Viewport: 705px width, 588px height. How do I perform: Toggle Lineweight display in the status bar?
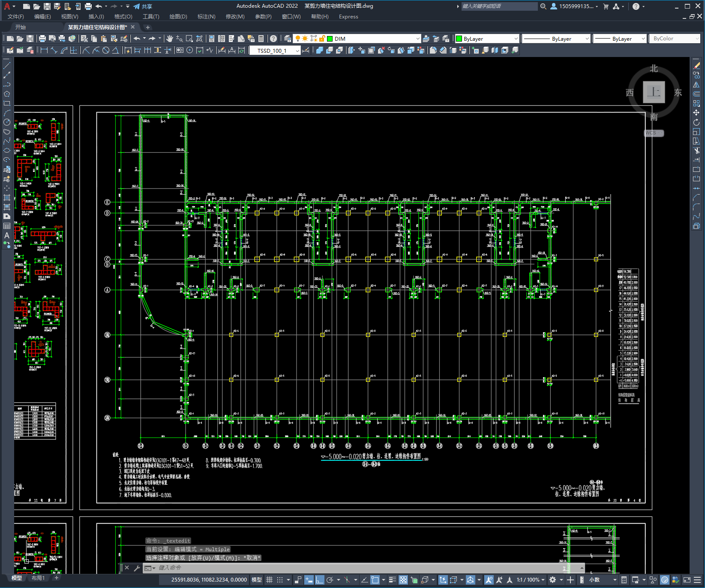click(x=392, y=580)
